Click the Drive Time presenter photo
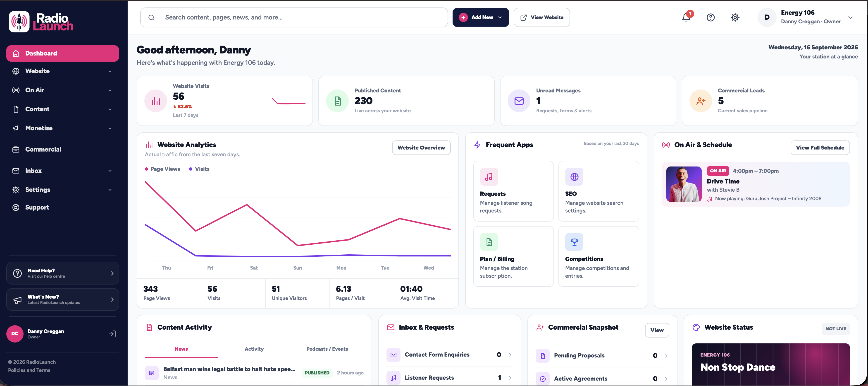 pos(684,184)
